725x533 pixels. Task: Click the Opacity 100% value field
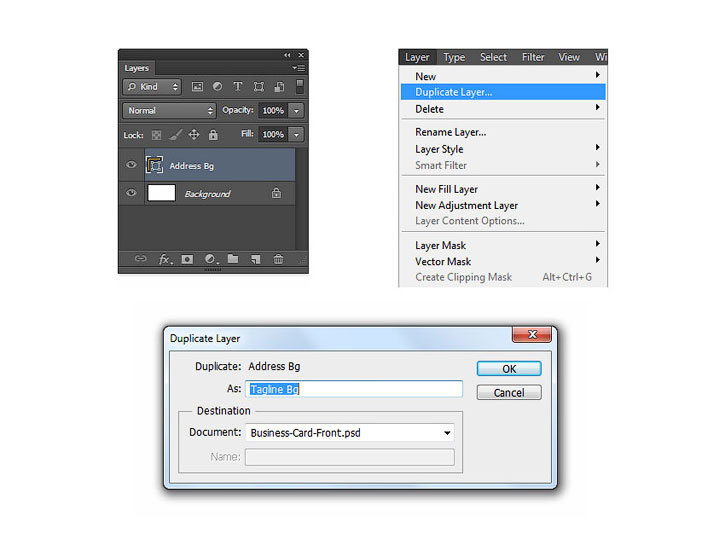tap(273, 110)
